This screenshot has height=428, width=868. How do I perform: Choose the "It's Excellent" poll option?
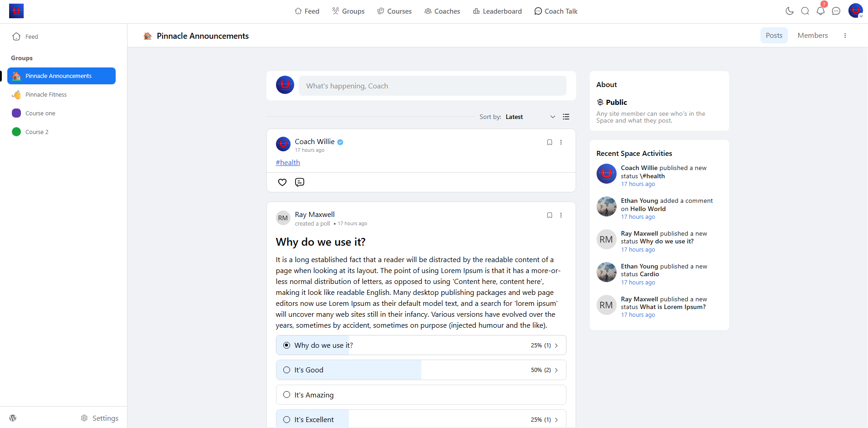(x=287, y=420)
